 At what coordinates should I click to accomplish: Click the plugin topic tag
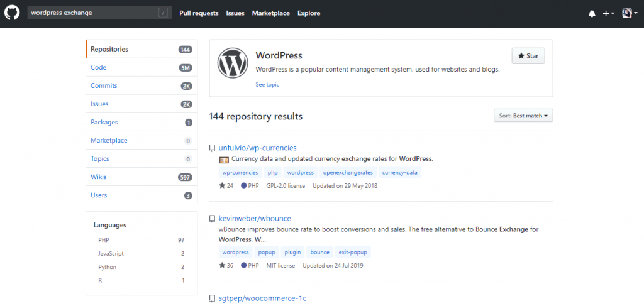coord(293,252)
